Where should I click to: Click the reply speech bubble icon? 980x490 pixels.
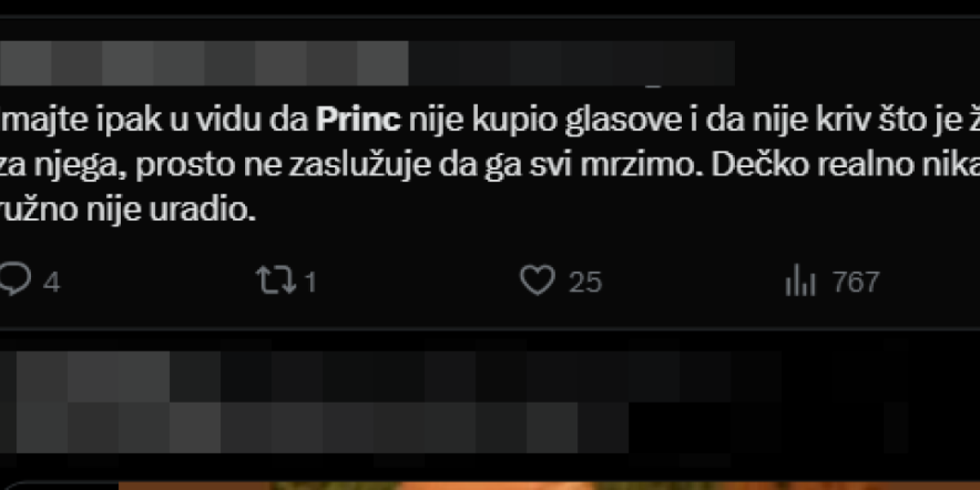pyautogui.click(x=15, y=282)
